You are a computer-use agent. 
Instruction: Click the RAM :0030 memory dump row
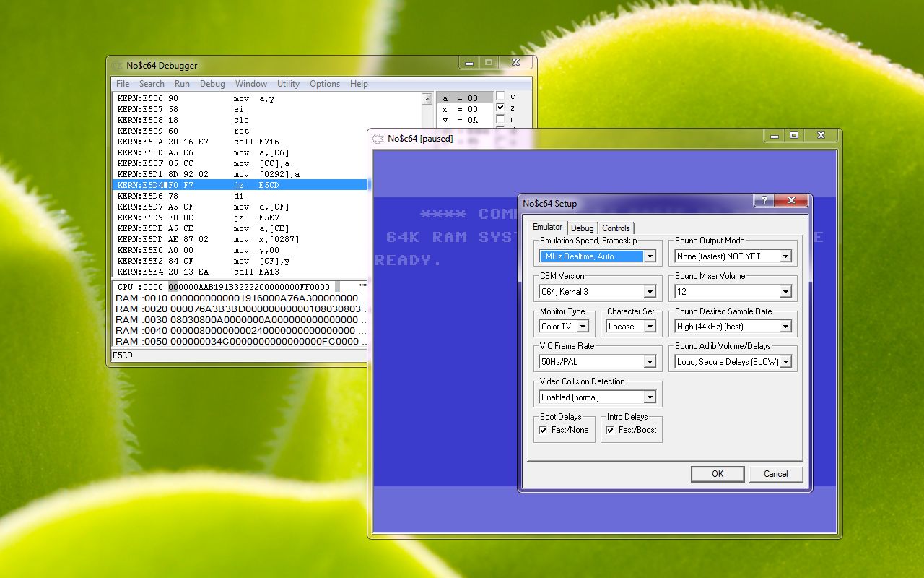point(240,319)
